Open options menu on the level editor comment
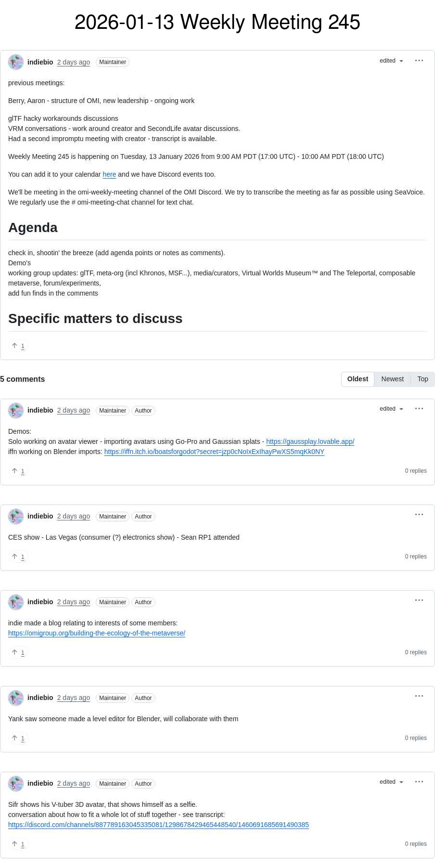The image size is (435, 868). 419,696
